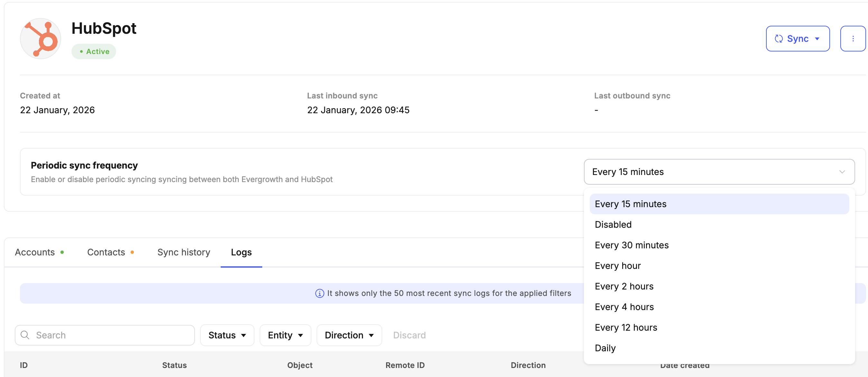Click the Sync button
868x377 pixels.
pos(798,38)
